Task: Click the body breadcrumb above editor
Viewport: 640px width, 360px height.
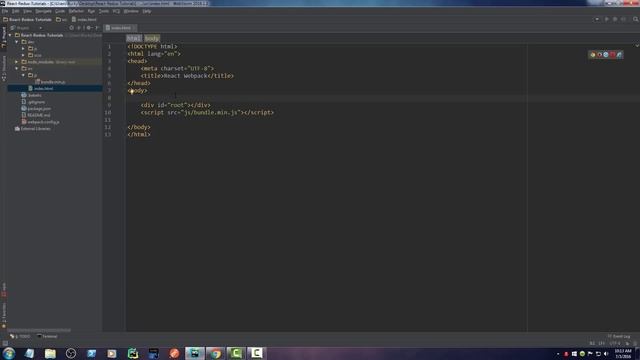Action: point(152,38)
